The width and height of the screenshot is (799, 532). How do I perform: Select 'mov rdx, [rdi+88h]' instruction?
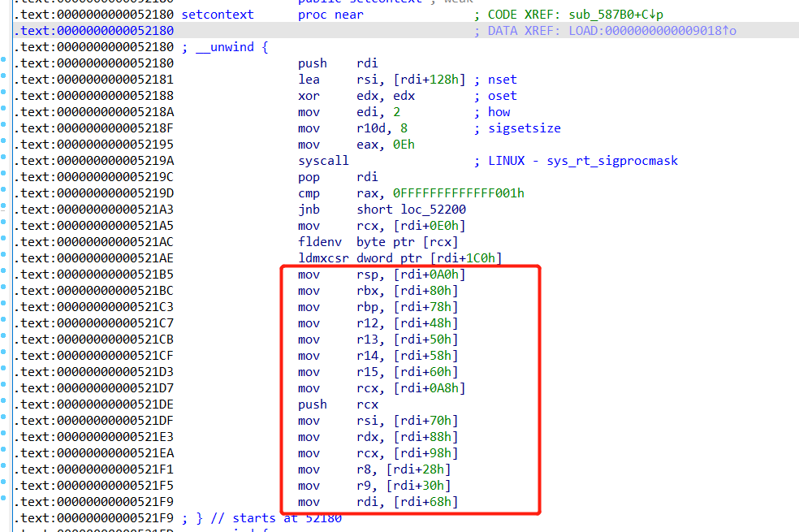click(378, 437)
